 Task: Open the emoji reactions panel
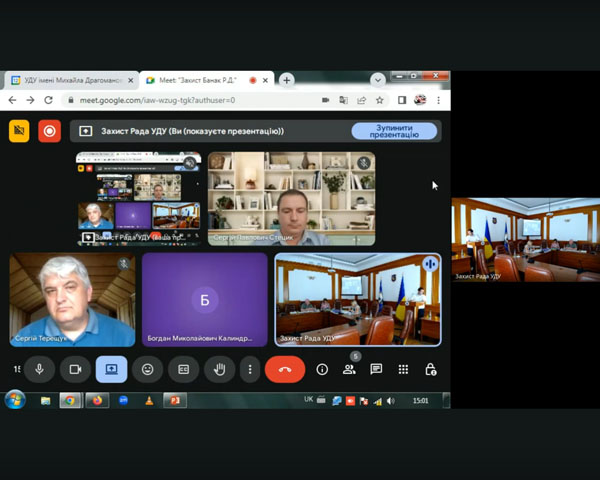(x=147, y=369)
